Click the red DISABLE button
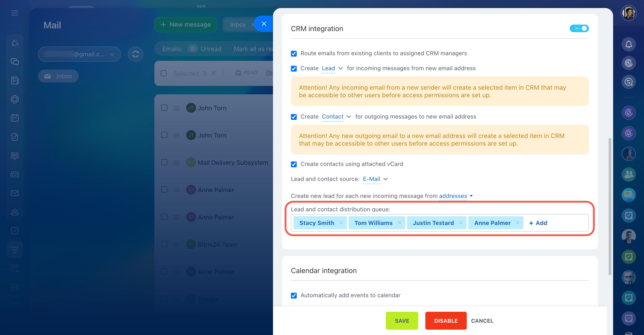 (x=446, y=320)
